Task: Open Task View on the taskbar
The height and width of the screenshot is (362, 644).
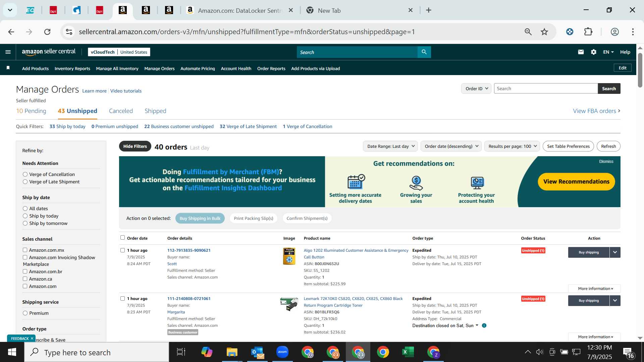Action: [181, 352]
